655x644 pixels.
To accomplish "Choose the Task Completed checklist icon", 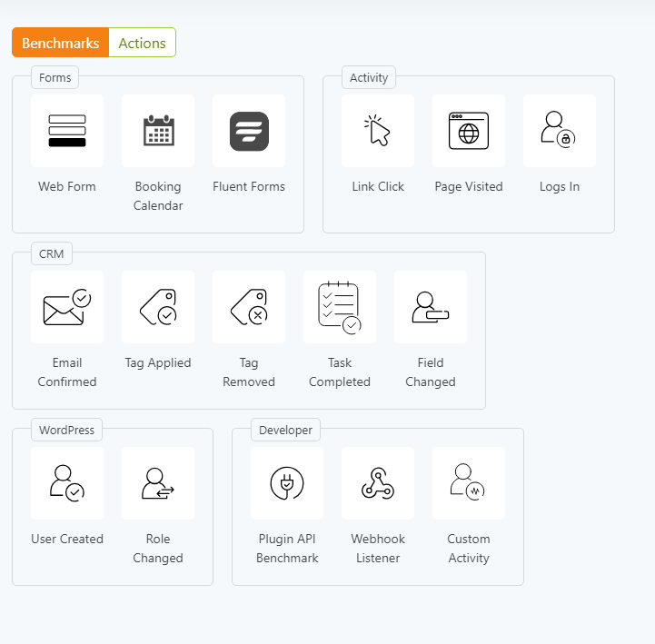I will coord(340,307).
